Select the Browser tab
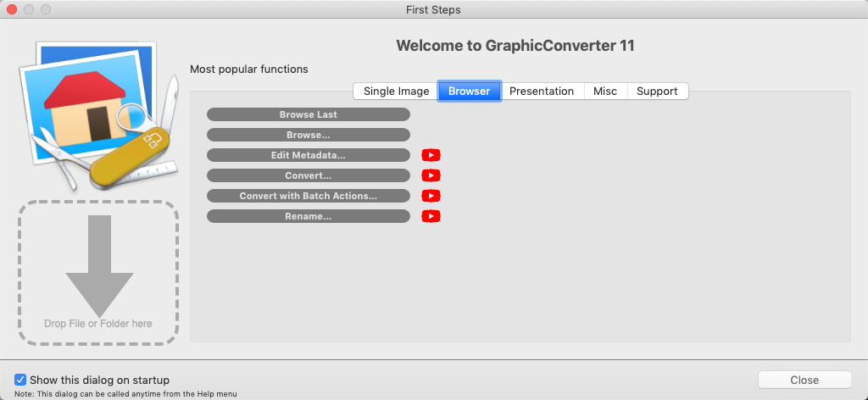This screenshot has width=868, height=400. 469,92
